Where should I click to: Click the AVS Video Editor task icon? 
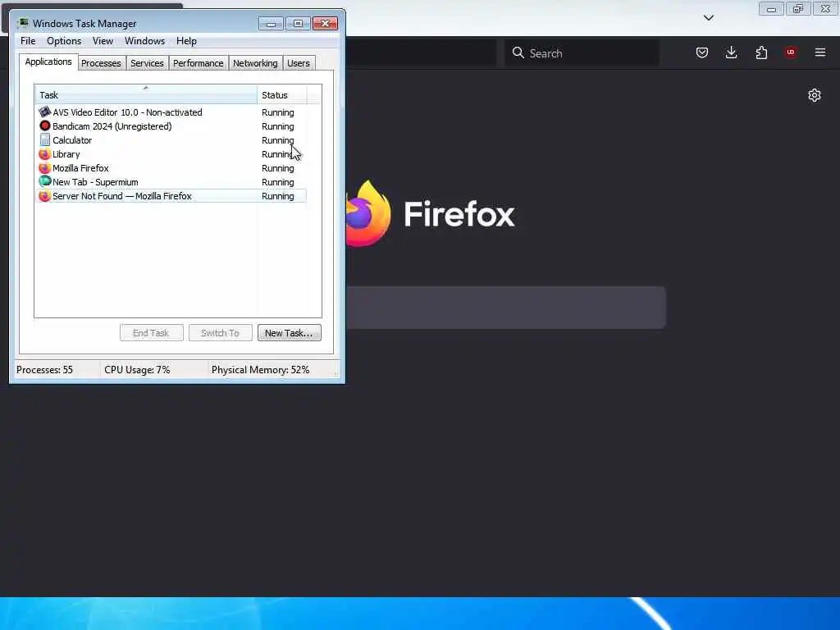pyautogui.click(x=45, y=112)
